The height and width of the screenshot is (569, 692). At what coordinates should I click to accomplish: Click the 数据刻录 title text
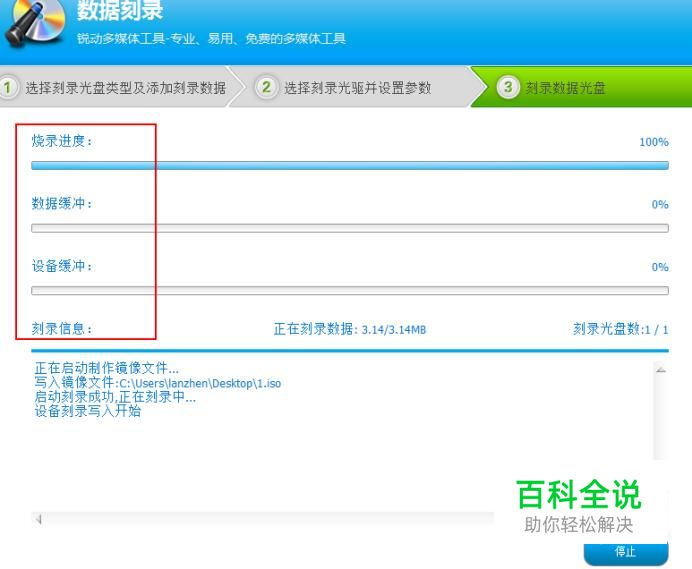coord(120,10)
